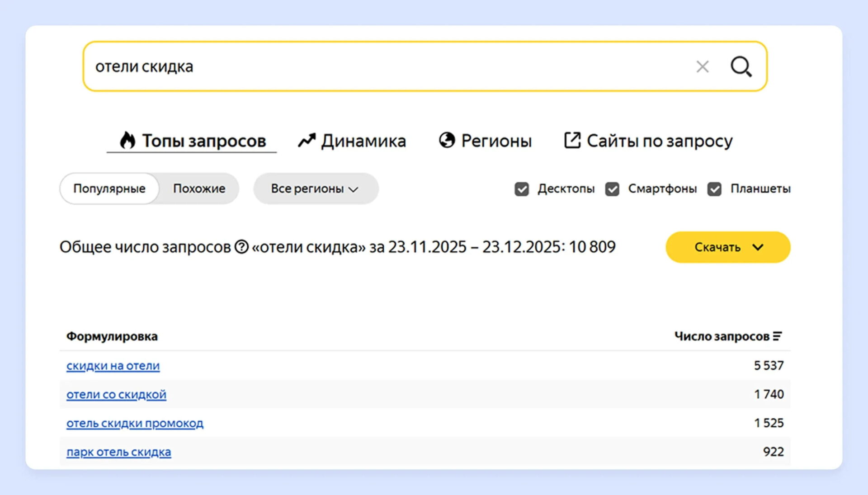Open the Все регионы dropdown

point(315,189)
